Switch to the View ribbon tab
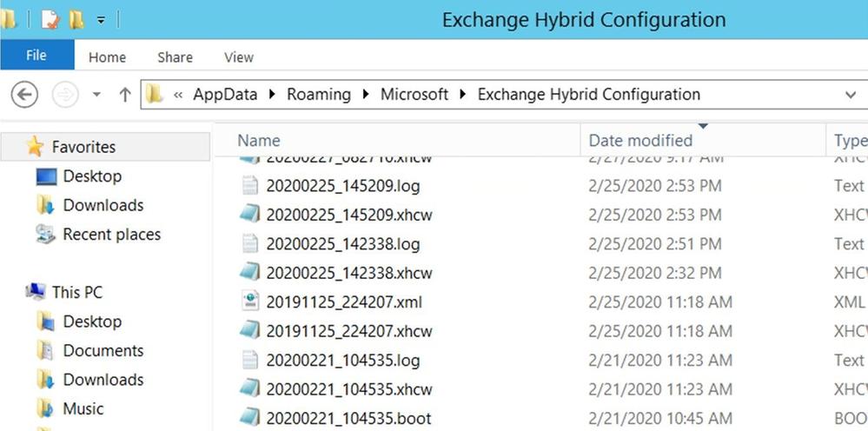The image size is (868, 431). point(239,57)
